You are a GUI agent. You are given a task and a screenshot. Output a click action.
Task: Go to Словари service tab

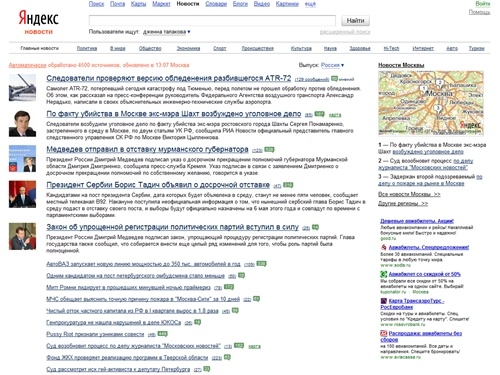click(x=216, y=4)
